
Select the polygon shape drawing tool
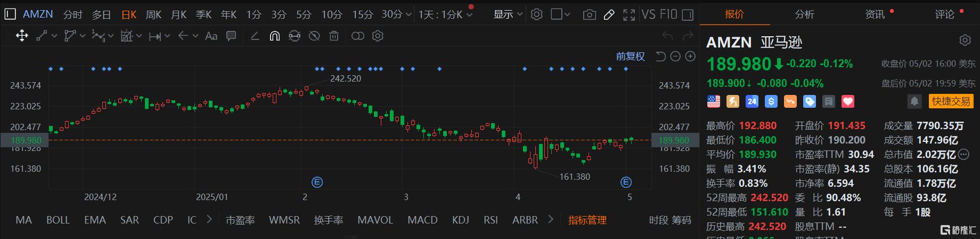tap(70, 36)
